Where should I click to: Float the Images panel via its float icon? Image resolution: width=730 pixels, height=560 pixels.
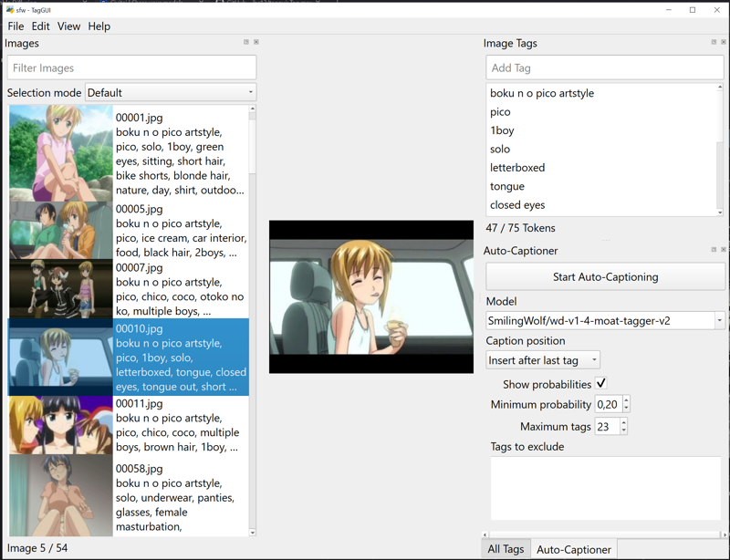(246, 42)
